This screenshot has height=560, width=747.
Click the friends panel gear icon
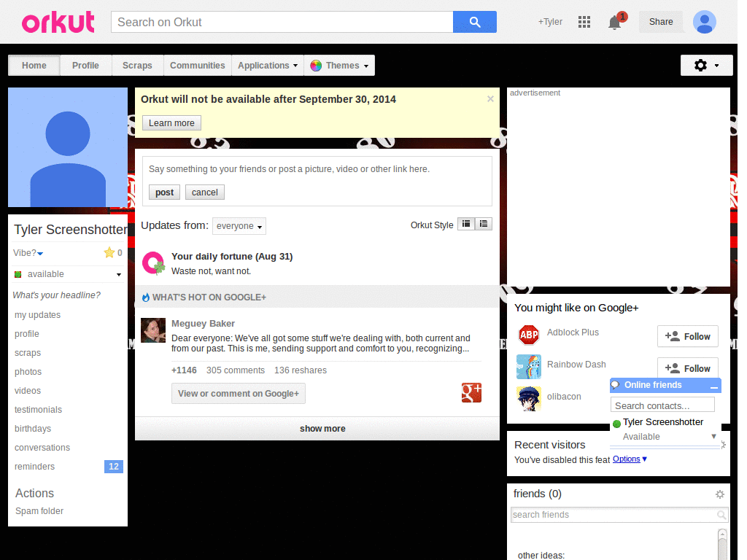click(720, 494)
